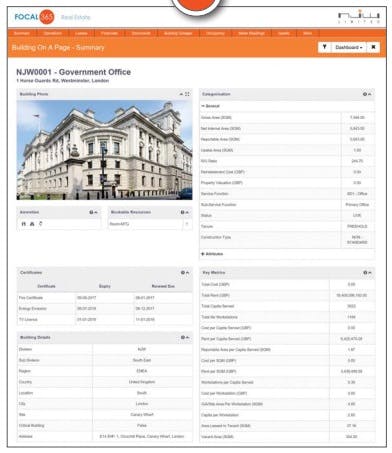This screenshot has height=453, width=392.
Task: Click the third amenity icon
Action: coord(41,224)
